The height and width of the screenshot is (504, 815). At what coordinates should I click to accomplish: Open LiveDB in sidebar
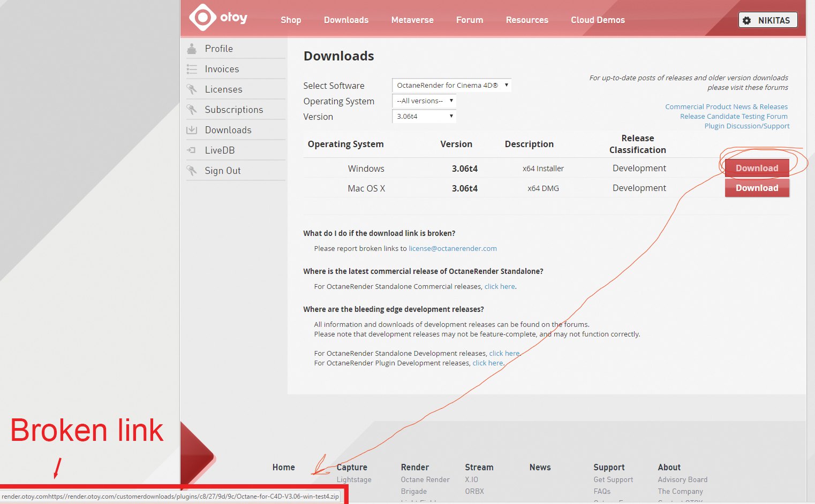point(220,150)
